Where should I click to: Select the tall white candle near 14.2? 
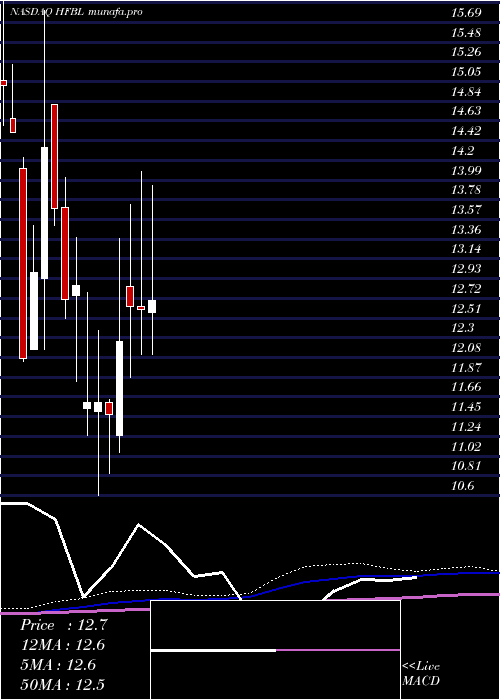44,213
